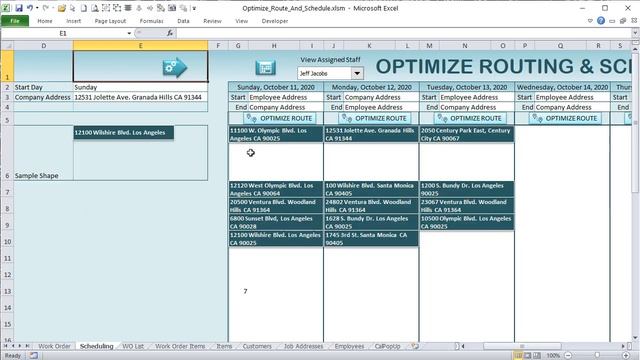Image resolution: width=640 pixels, height=360 pixels.
Task: Click the Select All corner box
Action: 7,46
